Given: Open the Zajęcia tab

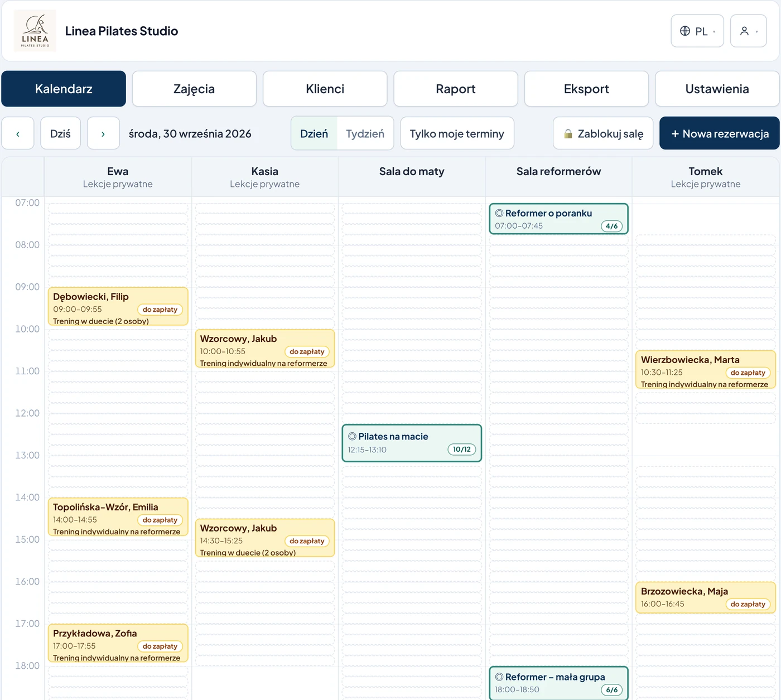Looking at the screenshot, I should point(194,89).
